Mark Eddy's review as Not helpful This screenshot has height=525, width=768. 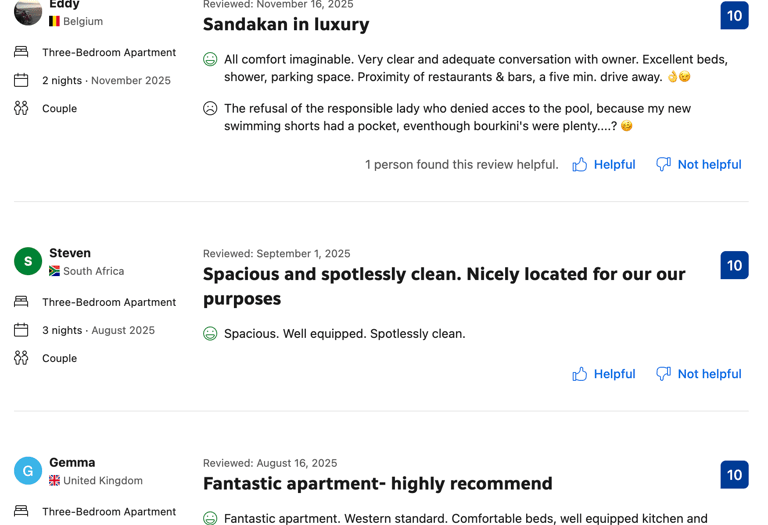point(709,164)
